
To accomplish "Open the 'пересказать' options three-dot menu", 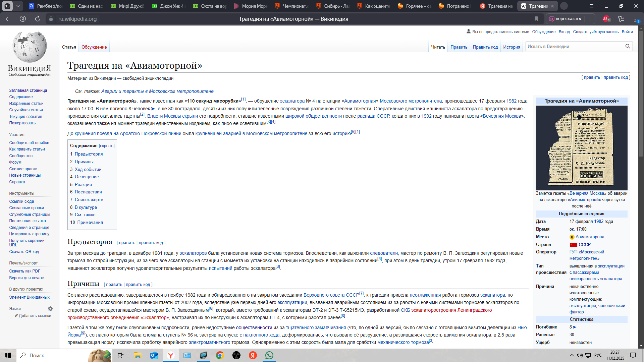I will pyautogui.click(x=590, y=19).
